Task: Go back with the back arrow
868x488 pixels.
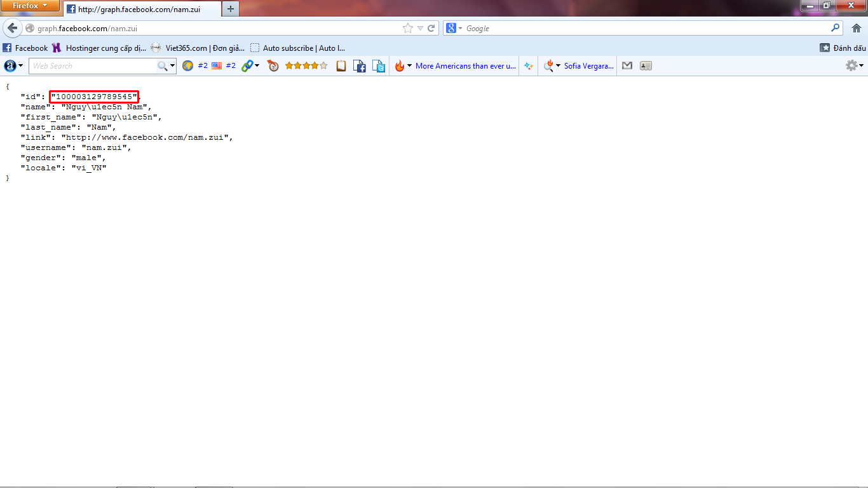Action: coord(13,28)
